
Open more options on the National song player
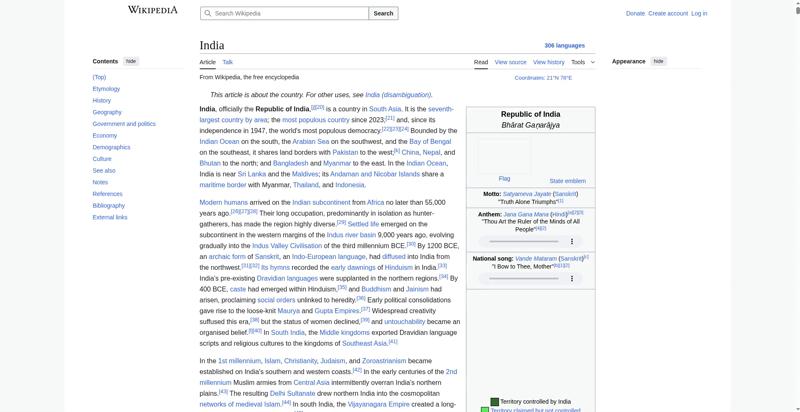click(572, 278)
